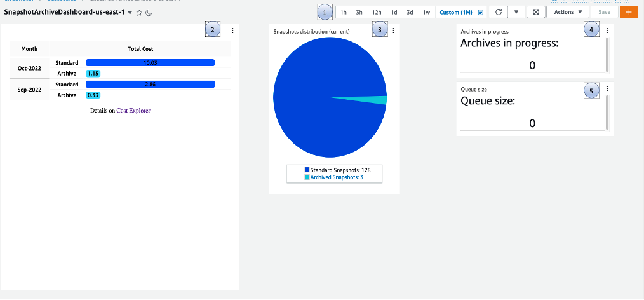Open the cost table widget options menu
Image resolution: width=644 pixels, height=300 pixels.
point(232,31)
